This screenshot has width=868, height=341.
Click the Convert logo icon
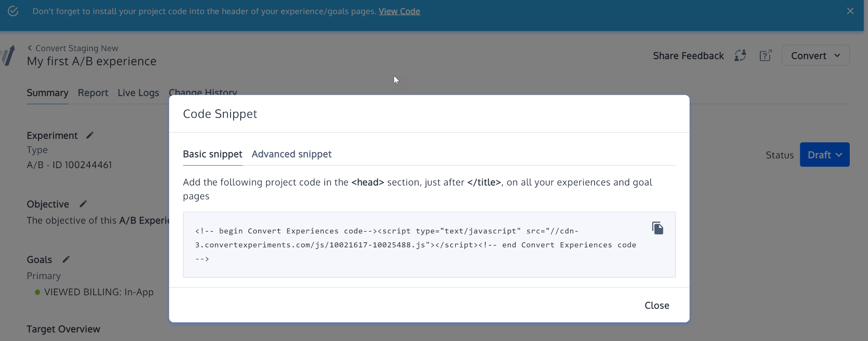point(8,55)
